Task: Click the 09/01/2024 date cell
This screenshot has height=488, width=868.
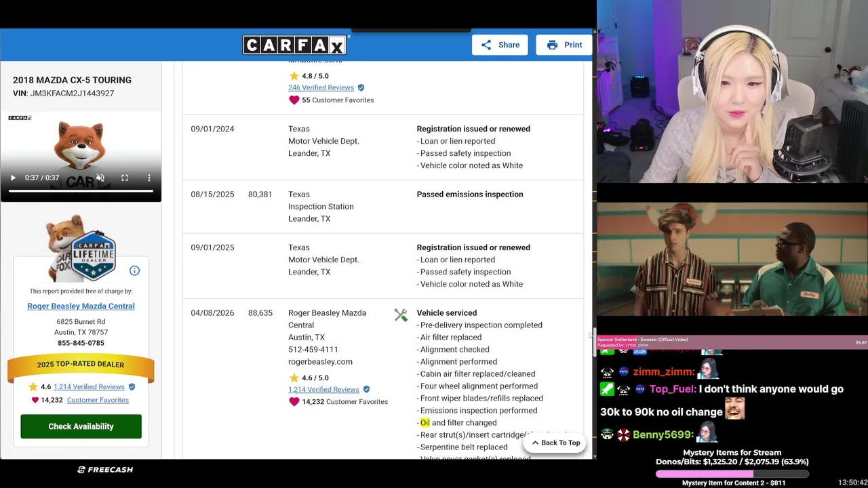Action: pyautogui.click(x=212, y=129)
